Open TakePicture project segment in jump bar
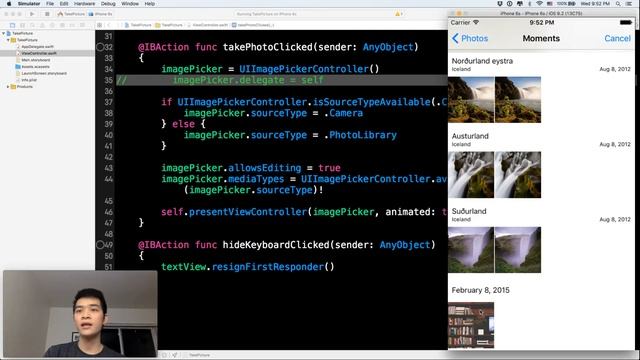Screen dimensions: 640x360 coord(138,25)
